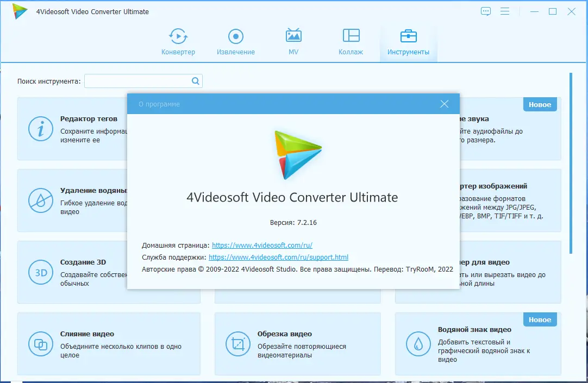Open the MV tab
The height and width of the screenshot is (383, 588).
pos(293,42)
